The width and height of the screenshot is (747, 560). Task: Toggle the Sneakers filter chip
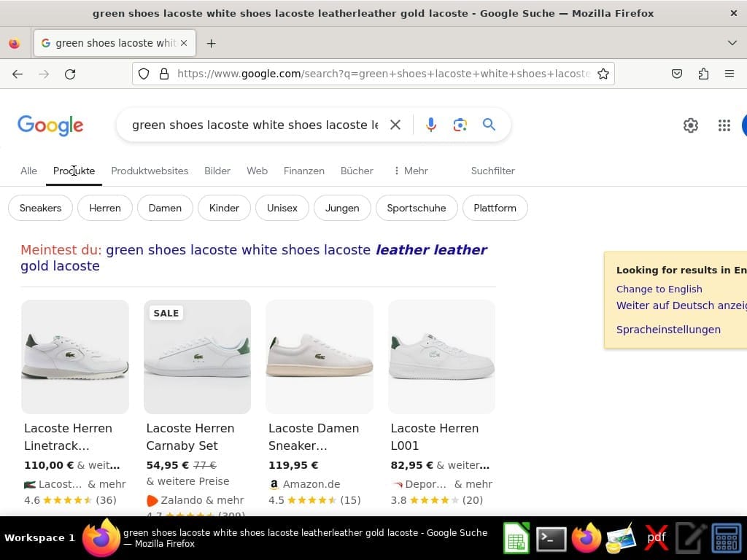(x=41, y=208)
